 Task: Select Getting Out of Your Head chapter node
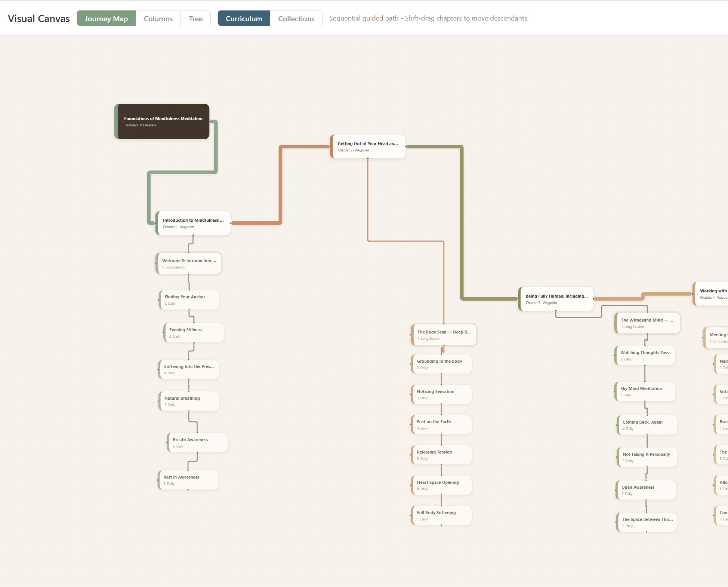[368, 147]
